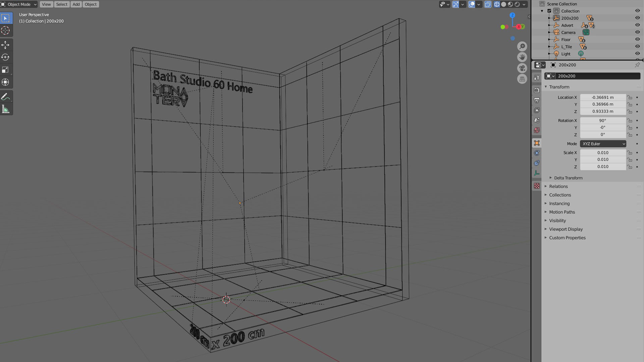The image size is (644, 362).
Task: Expand the Delta Transform subpanel
Action: [x=550, y=178]
